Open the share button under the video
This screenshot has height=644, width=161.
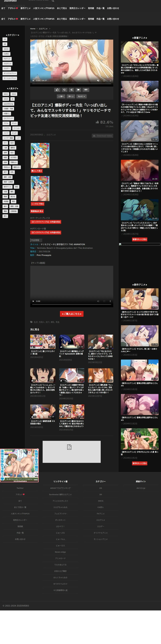(71, 90)
